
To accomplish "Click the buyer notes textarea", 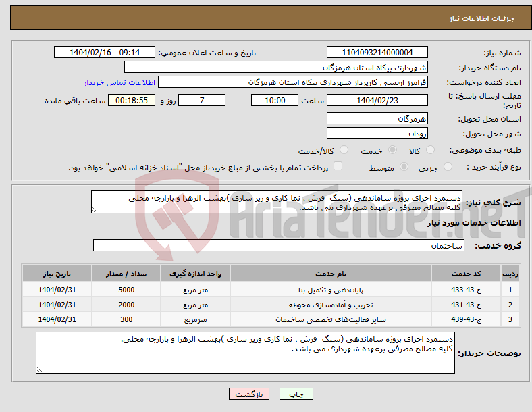I will 245,353.
